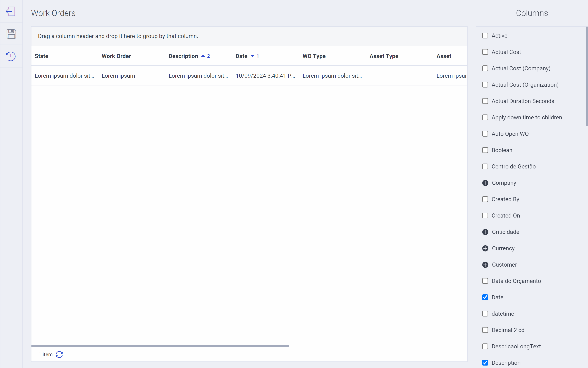The height and width of the screenshot is (368, 588).
Task: Select the 'Lorem ipsum' Work Order cell
Action: pyautogui.click(x=118, y=76)
